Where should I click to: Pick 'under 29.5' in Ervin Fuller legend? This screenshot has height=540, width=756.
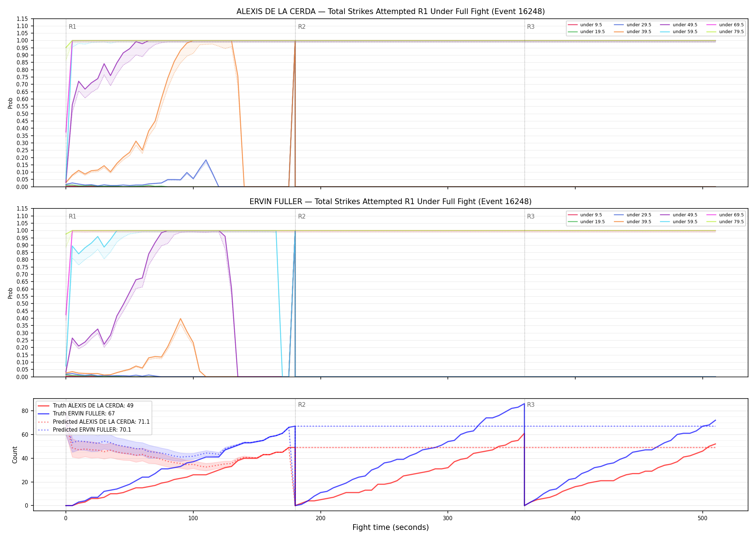point(633,215)
